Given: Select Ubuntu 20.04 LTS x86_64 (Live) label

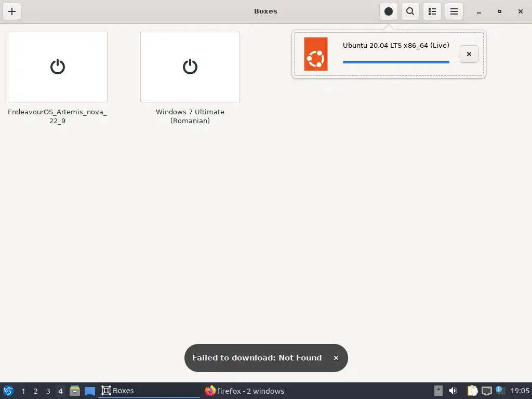Looking at the screenshot, I should (396, 46).
